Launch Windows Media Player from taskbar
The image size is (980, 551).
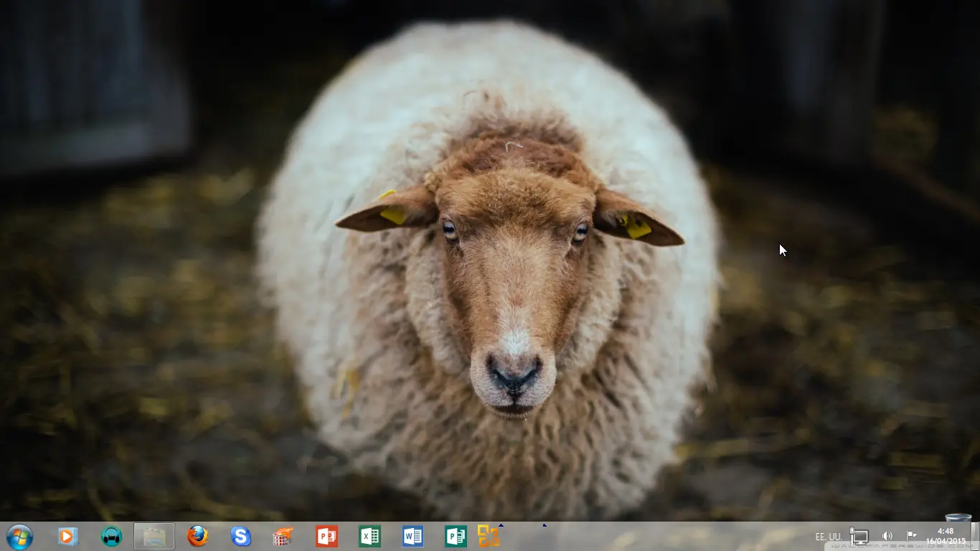[x=68, y=536]
